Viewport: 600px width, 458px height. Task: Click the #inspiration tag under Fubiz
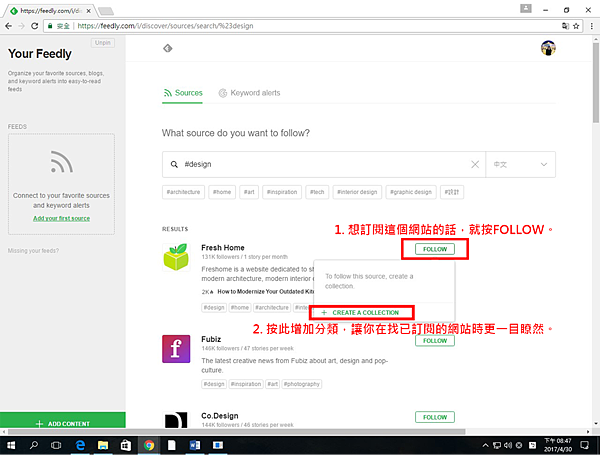click(246, 384)
